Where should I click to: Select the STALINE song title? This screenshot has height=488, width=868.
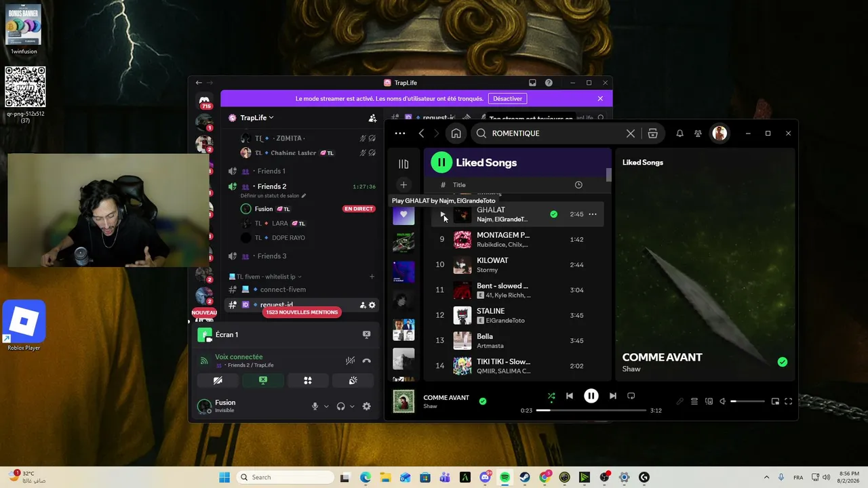pos(490,311)
